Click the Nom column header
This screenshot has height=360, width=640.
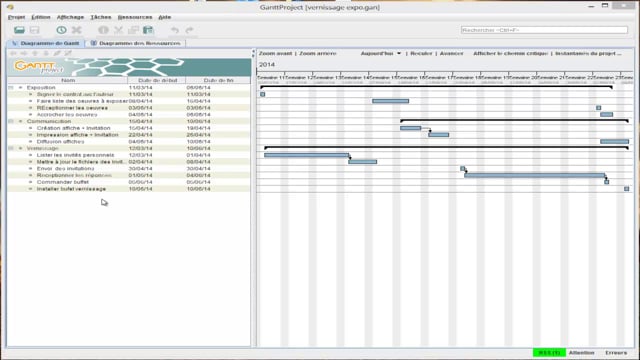pyautogui.click(x=68, y=80)
